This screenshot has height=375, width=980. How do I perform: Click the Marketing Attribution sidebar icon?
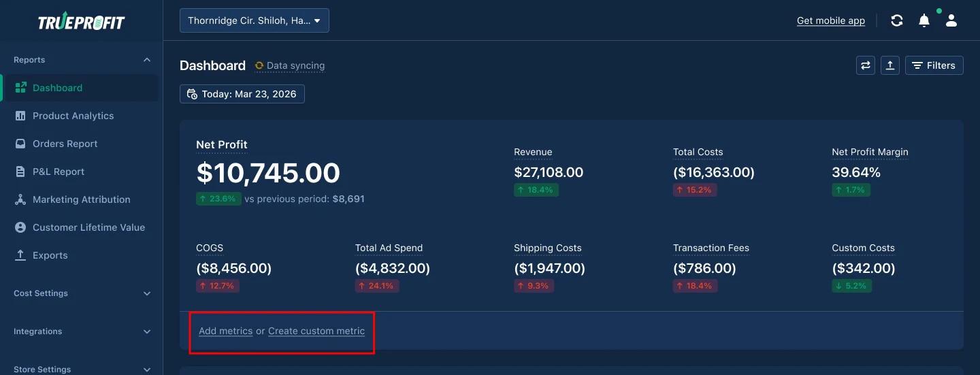click(x=20, y=199)
